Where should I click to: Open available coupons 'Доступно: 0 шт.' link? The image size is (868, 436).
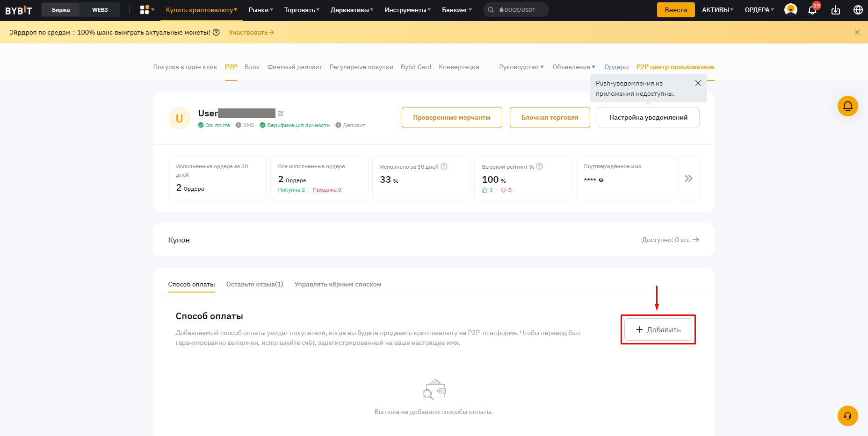click(x=671, y=240)
